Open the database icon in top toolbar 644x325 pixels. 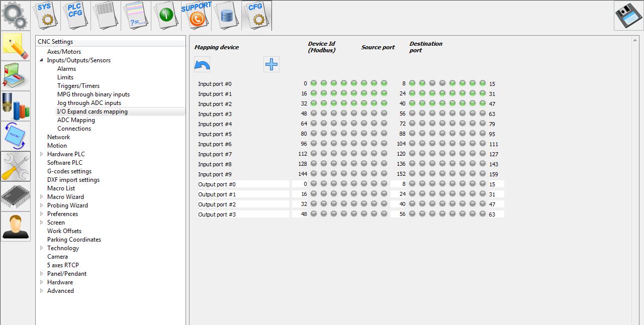226,15
